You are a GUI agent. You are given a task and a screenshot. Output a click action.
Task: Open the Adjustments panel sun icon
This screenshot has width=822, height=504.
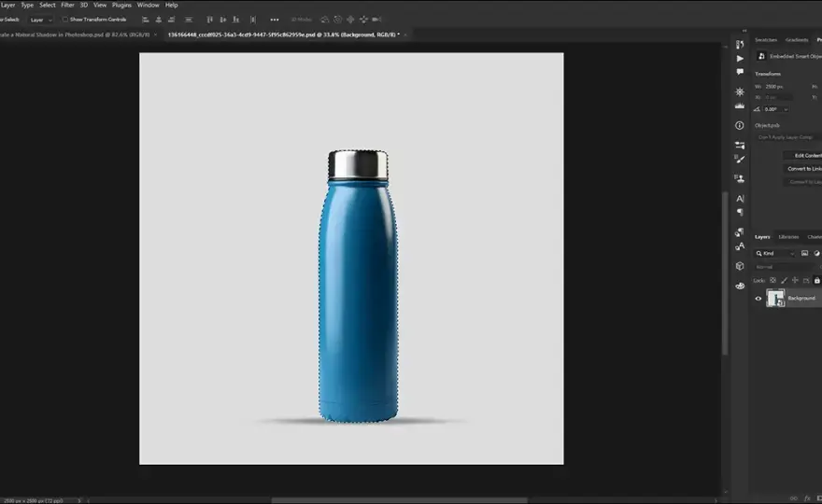coord(740,91)
